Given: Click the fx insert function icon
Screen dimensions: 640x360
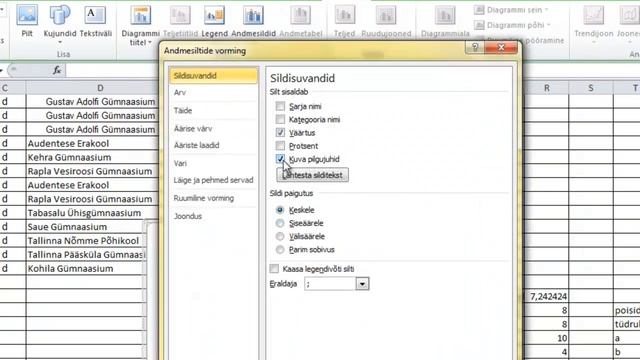Looking at the screenshot, I should (x=57, y=70).
